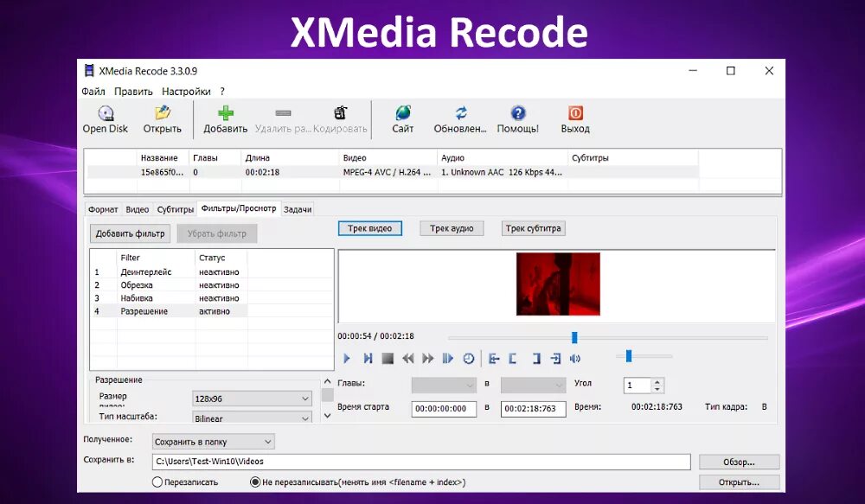Viewport: 865px width, 504px height.
Task: Open the second Главы chapter dropdown
Action: 533,385
